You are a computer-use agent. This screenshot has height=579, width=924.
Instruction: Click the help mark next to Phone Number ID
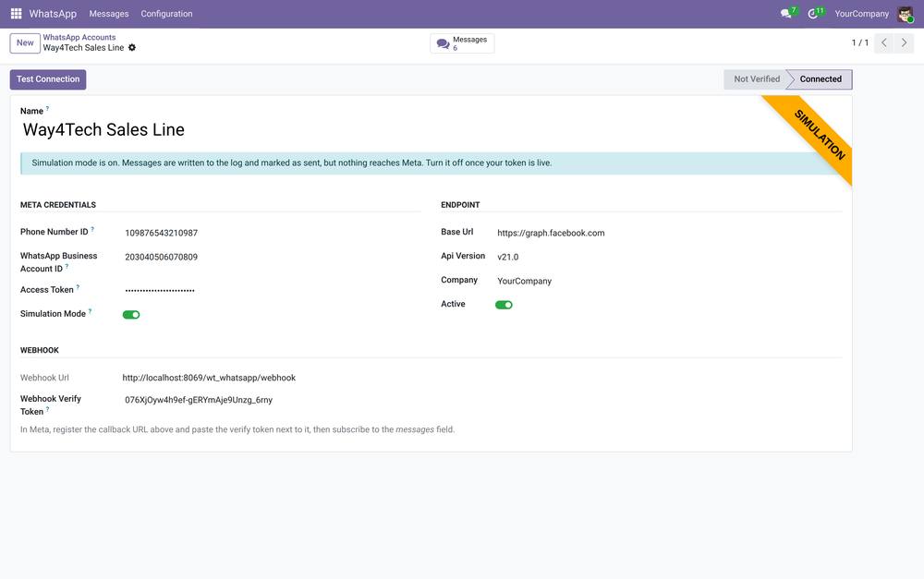(x=92, y=229)
